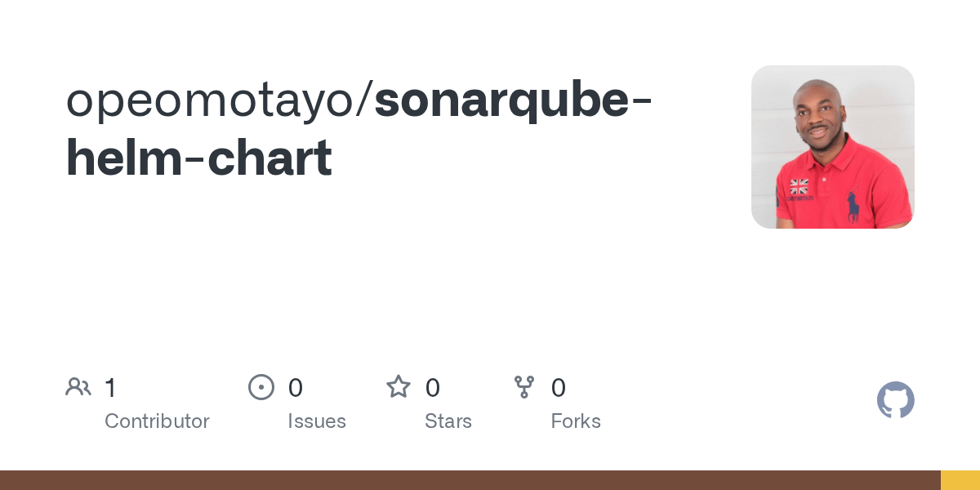Click the zero count above Stars
Screen dimensions: 980x490
click(x=433, y=387)
